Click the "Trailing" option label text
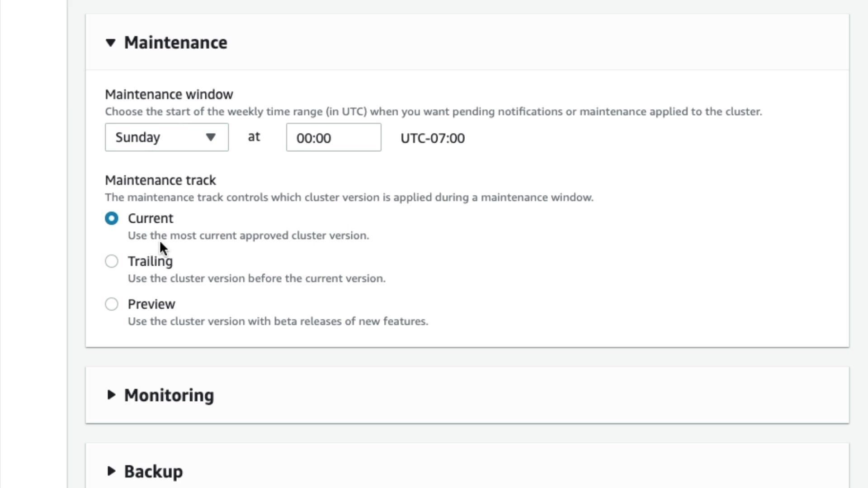Viewport: 868px width, 488px height. click(x=150, y=262)
